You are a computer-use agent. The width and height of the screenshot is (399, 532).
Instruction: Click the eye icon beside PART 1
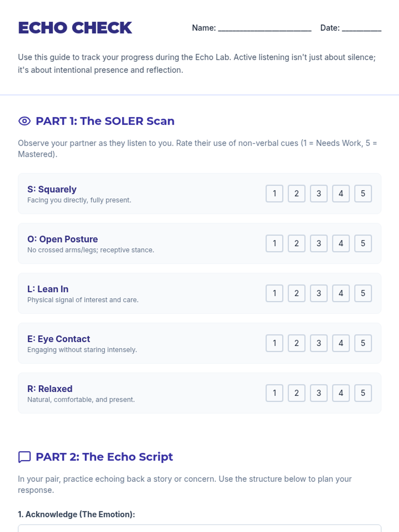click(x=25, y=121)
